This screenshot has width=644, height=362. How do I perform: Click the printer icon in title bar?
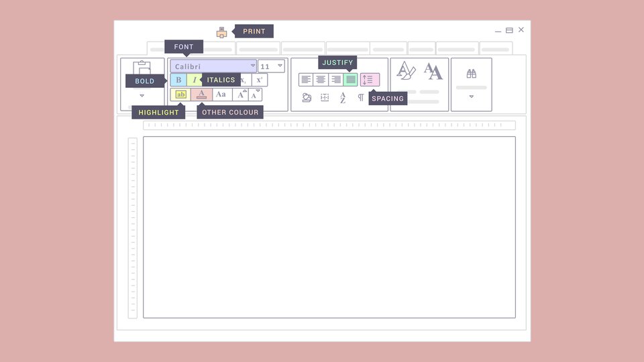tap(221, 32)
